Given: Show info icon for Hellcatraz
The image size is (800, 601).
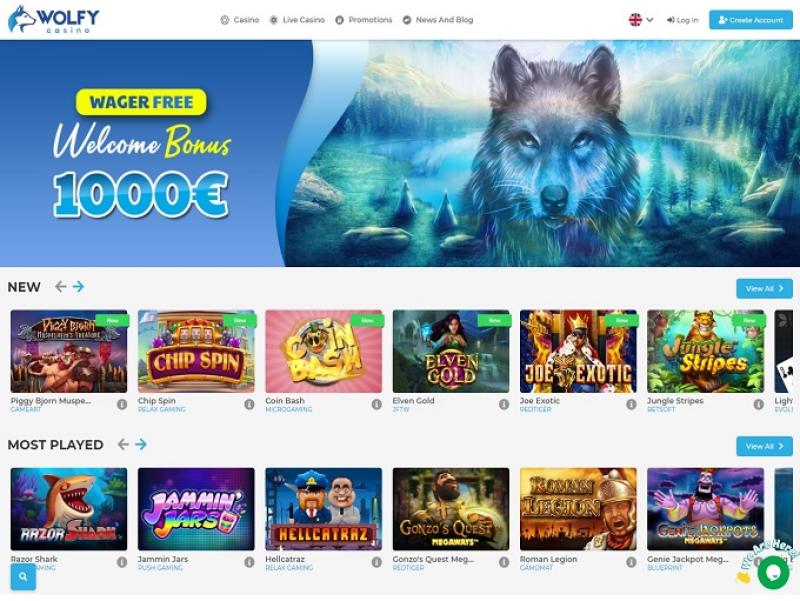Looking at the screenshot, I should pyautogui.click(x=377, y=562).
